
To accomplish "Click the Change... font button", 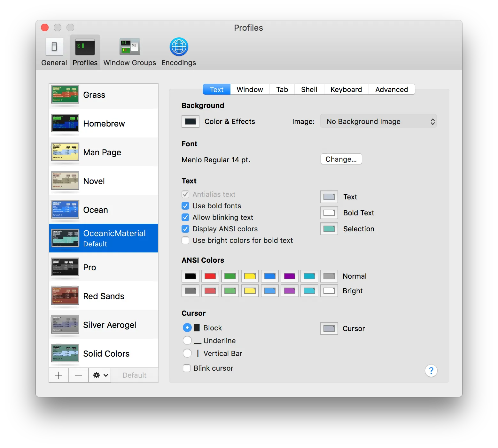I will [341, 159].
